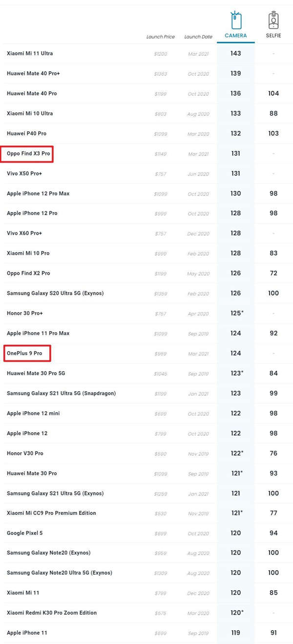Open Huawei Mate 40 Pro+ entry

pos(33,73)
